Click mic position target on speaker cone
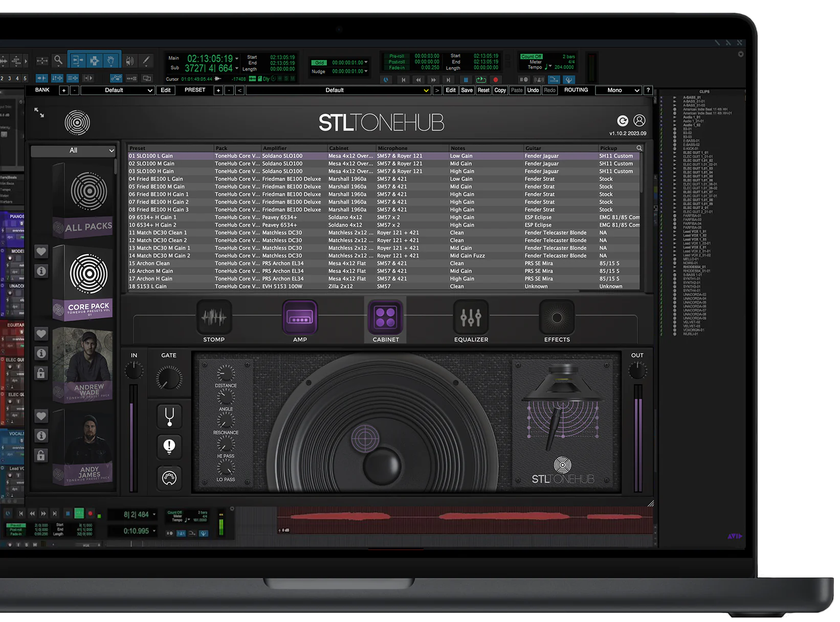 [365, 438]
